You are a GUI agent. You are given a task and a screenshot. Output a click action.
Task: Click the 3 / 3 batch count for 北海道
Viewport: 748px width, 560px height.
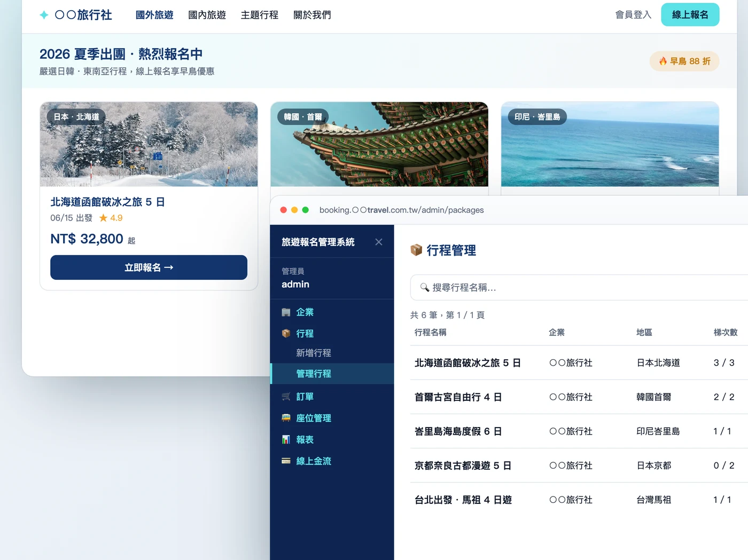(724, 363)
